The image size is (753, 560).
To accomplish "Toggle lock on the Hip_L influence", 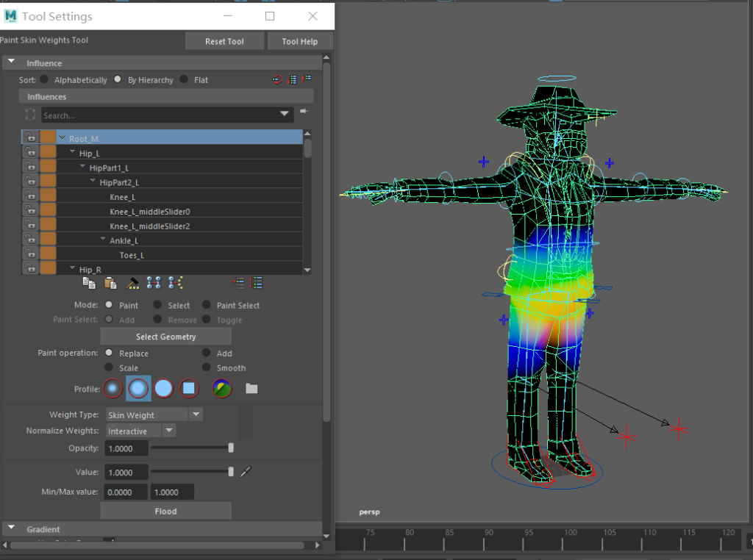I will pos(30,152).
